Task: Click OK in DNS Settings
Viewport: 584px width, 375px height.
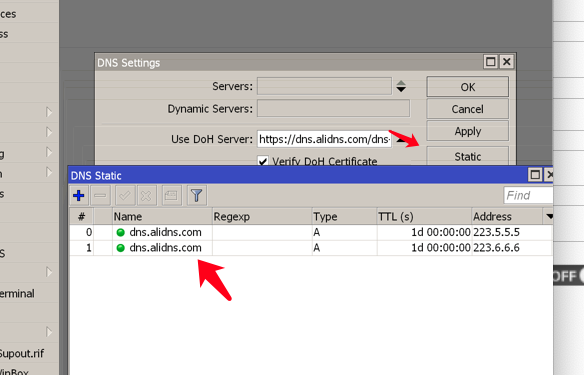Action: click(467, 87)
